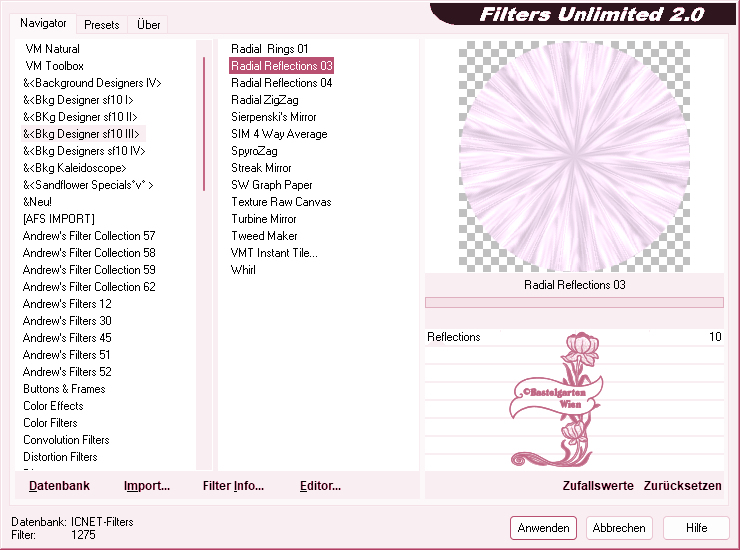Reset values with Zurücksetzen
740x550 pixels.
(x=682, y=486)
